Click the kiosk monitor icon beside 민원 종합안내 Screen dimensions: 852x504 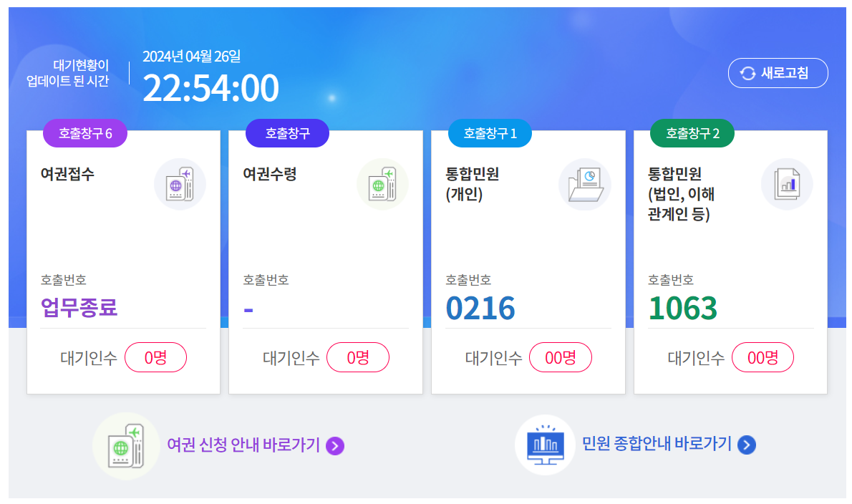coord(545,445)
